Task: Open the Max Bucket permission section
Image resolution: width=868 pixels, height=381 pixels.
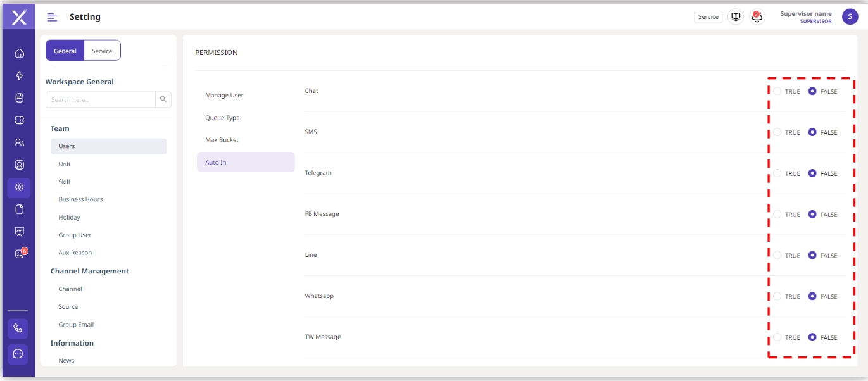Action: 222,140
